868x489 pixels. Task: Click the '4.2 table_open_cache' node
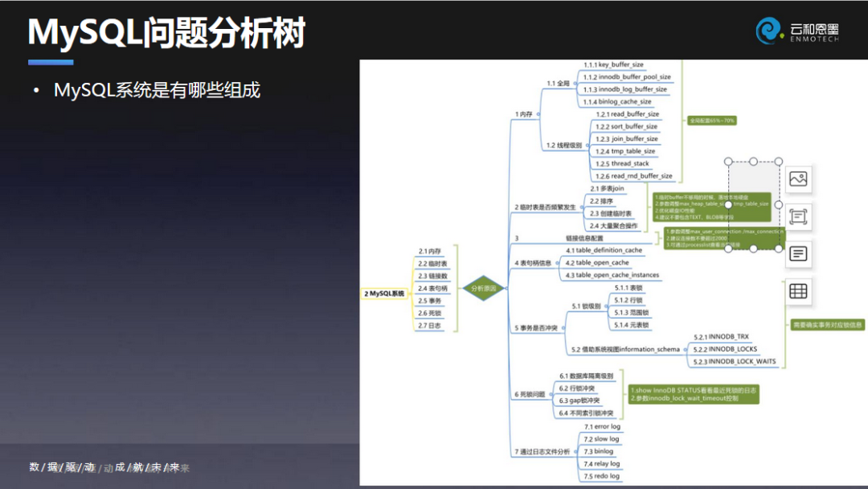tap(596, 262)
